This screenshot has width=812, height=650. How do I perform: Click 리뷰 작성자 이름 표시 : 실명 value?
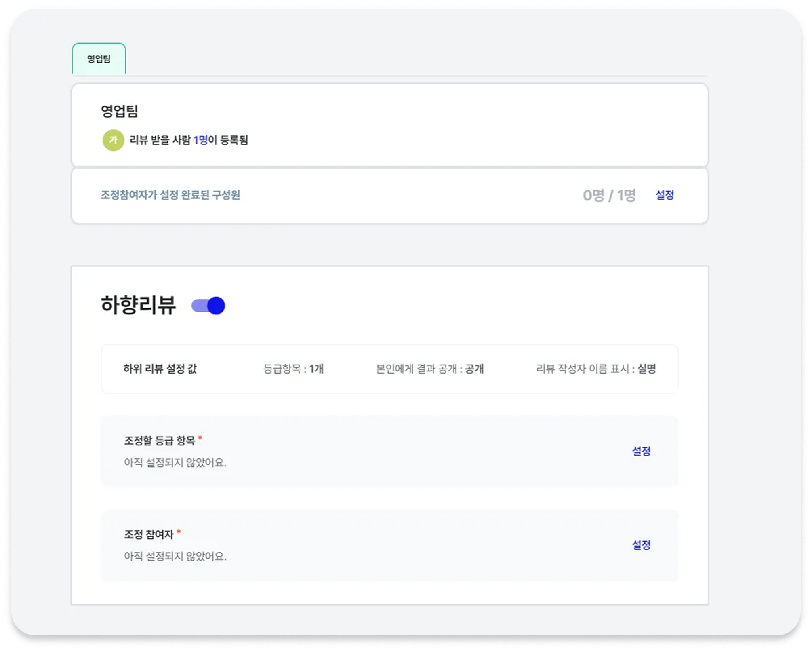[596, 369]
